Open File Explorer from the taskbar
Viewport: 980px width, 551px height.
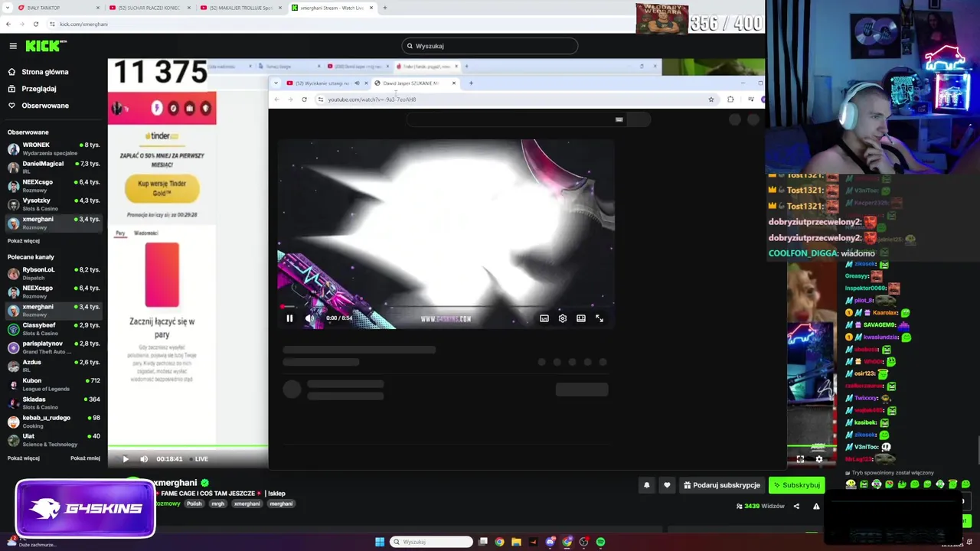click(516, 542)
